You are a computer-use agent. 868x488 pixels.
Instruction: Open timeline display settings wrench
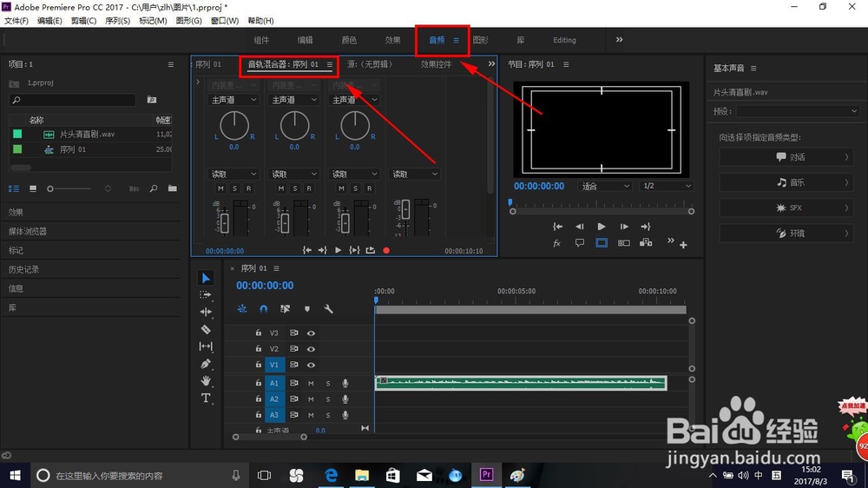click(x=328, y=309)
